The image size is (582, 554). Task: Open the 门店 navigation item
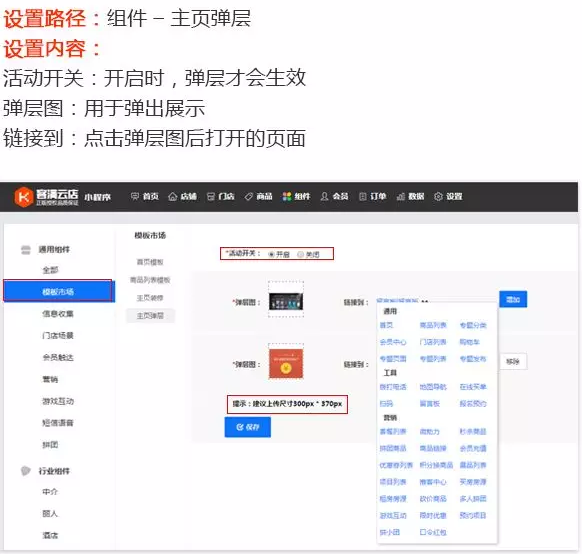220,196
